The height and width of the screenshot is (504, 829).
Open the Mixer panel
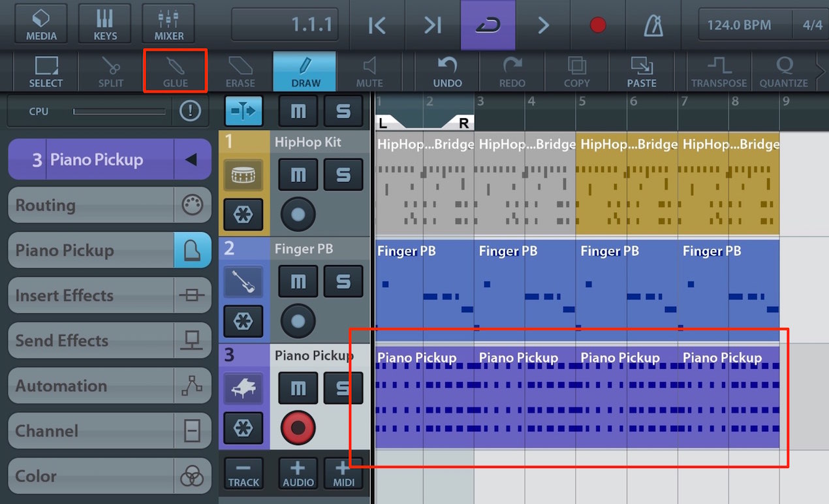[168, 24]
